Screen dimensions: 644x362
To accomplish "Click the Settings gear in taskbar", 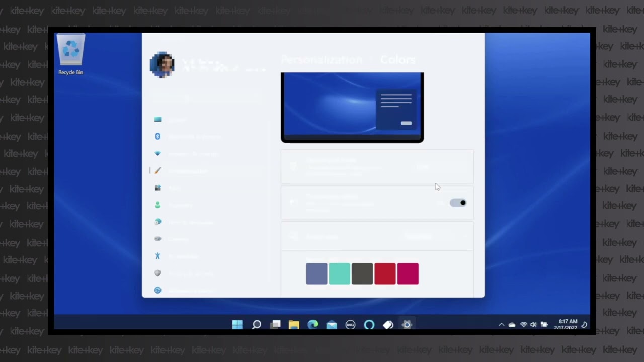I will click(407, 325).
